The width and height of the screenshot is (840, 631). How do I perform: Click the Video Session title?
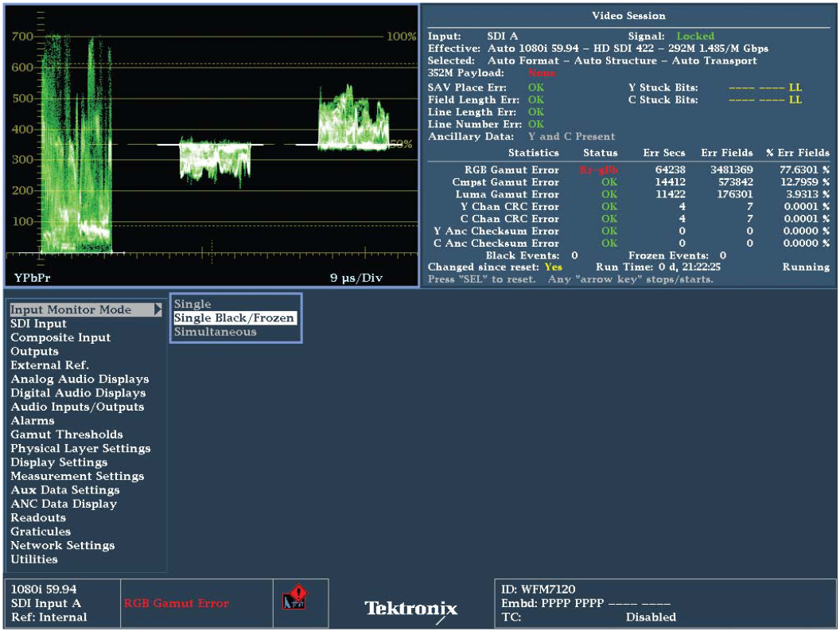pos(629,16)
